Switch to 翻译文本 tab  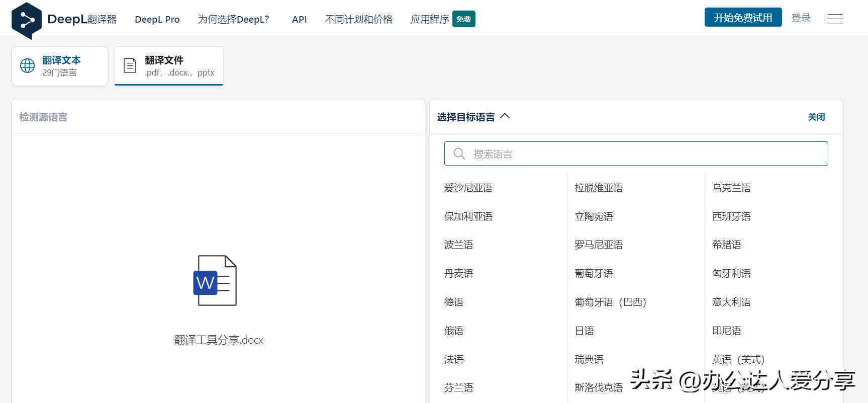click(60, 66)
